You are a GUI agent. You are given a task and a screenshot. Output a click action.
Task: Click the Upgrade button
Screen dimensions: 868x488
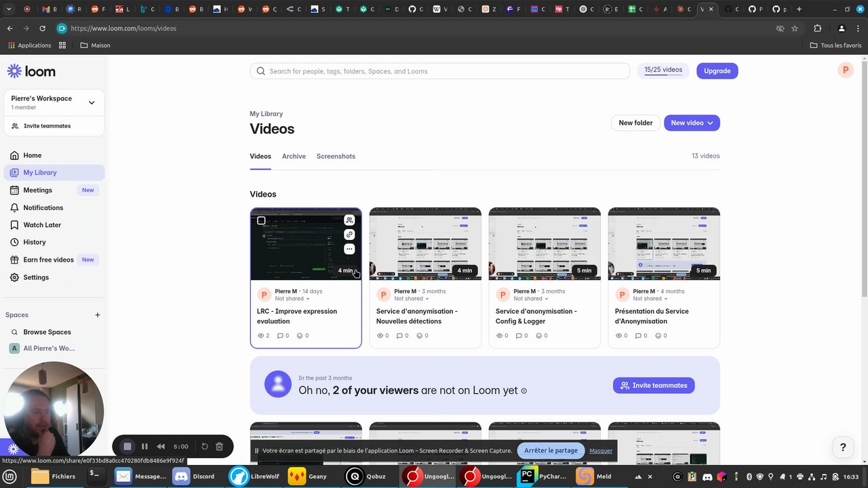[717, 70]
